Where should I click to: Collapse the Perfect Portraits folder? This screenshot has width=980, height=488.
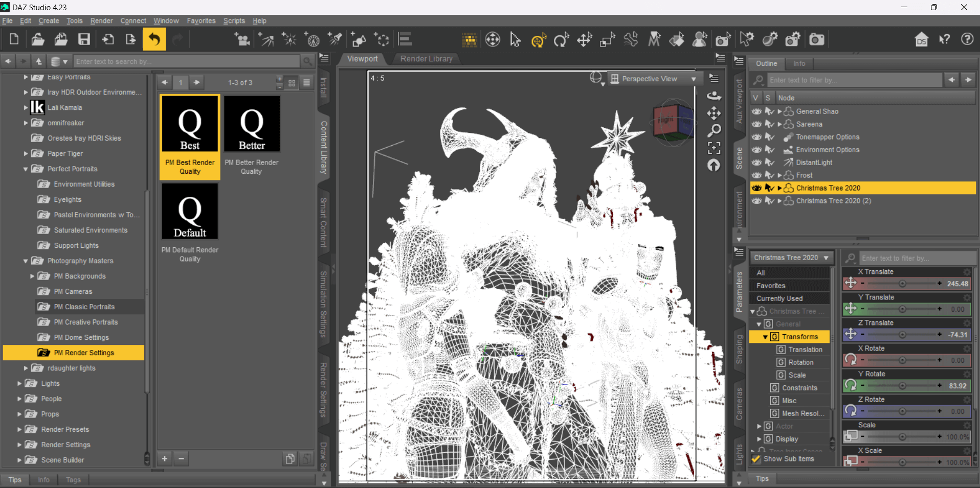pos(26,169)
